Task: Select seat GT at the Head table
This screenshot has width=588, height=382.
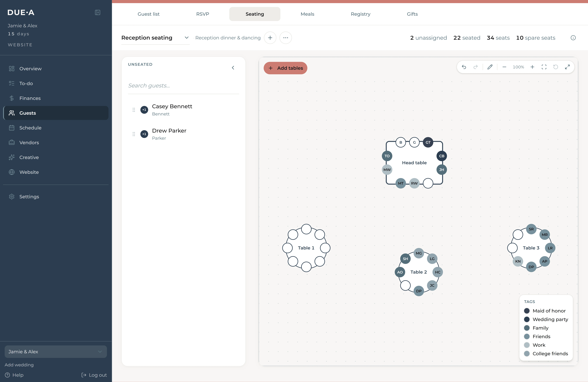Action: tap(428, 142)
